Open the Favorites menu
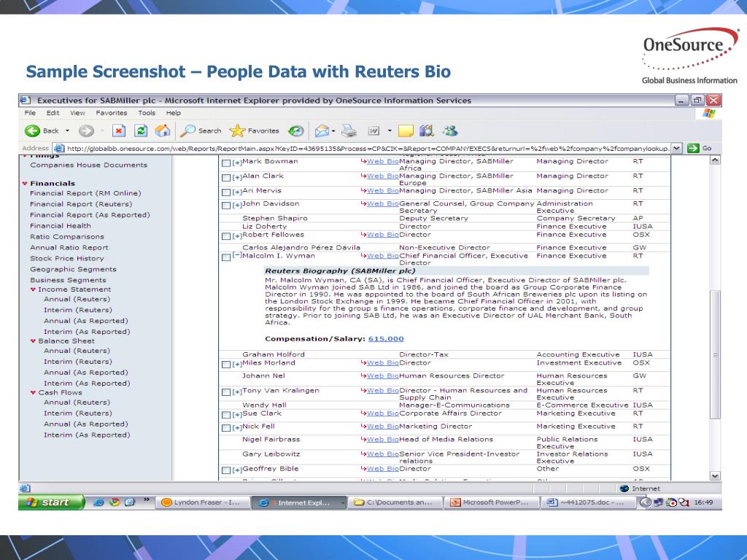This screenshot has width=747, height=560. click(x=112, y=113)
